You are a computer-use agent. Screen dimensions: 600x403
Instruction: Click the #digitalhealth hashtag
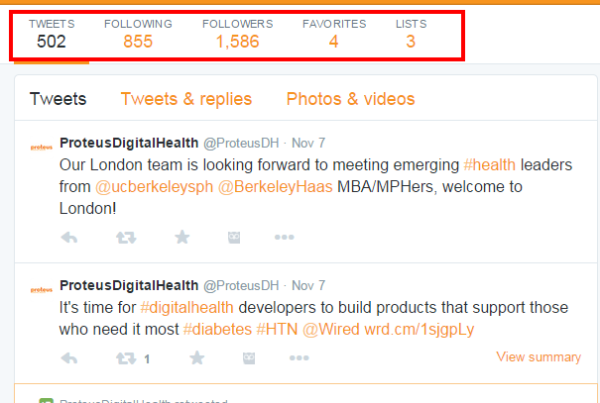(187, 308)
